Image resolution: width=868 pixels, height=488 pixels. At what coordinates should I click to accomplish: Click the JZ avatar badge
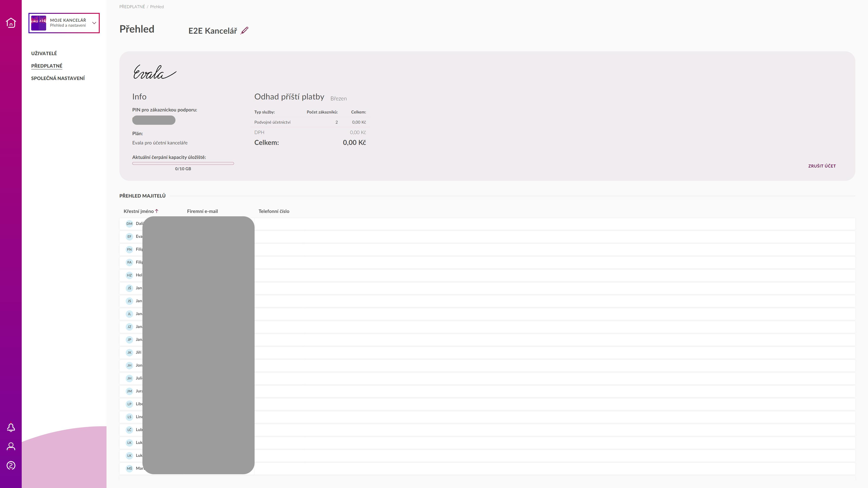click(x=129, y=327)
